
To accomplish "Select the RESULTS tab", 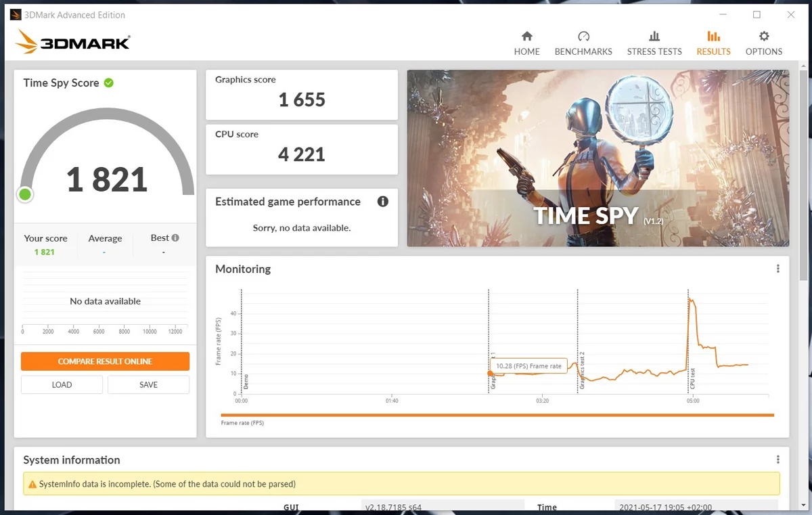I will tap(713, 43).
